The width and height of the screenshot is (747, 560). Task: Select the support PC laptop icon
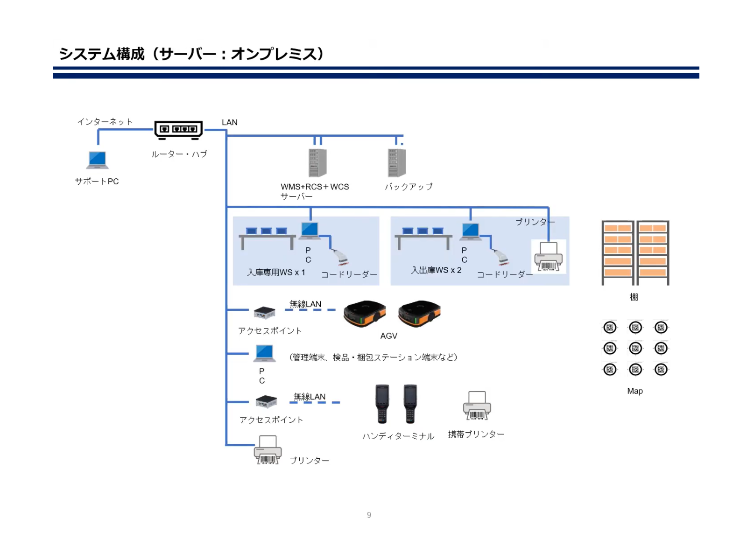tap(97, 160)
